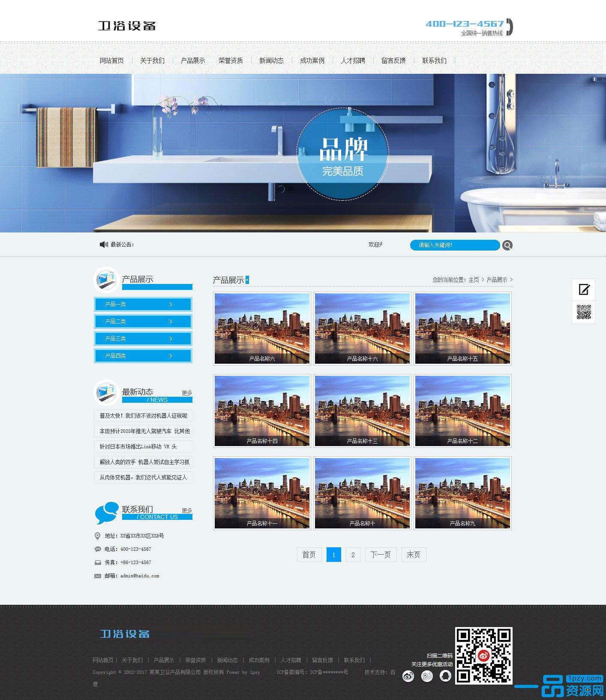Click the blue arrow next to 产品展示 heading
The height and width of the screenshot is (700, 606).
247,280
